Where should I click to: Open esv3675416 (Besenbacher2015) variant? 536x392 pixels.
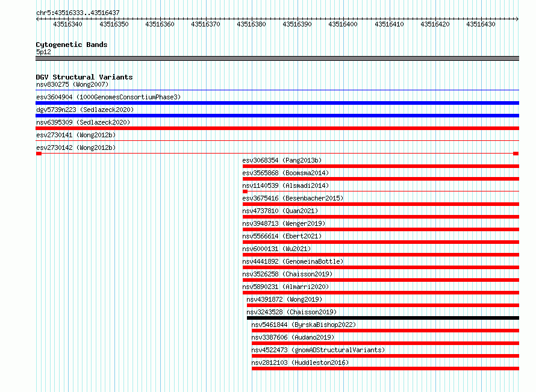coord(293,198)
